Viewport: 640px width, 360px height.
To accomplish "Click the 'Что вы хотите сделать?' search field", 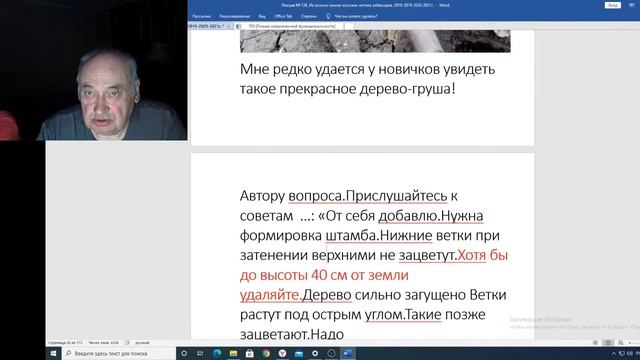I will [x=356, y=16].
